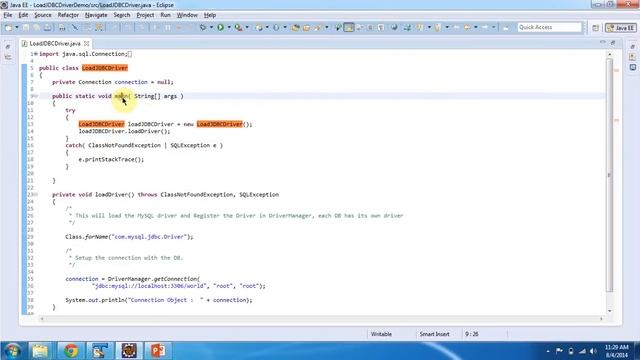Minimize the editor area icon
Viewport: 640px width, 360px height.
coord(603,42)
